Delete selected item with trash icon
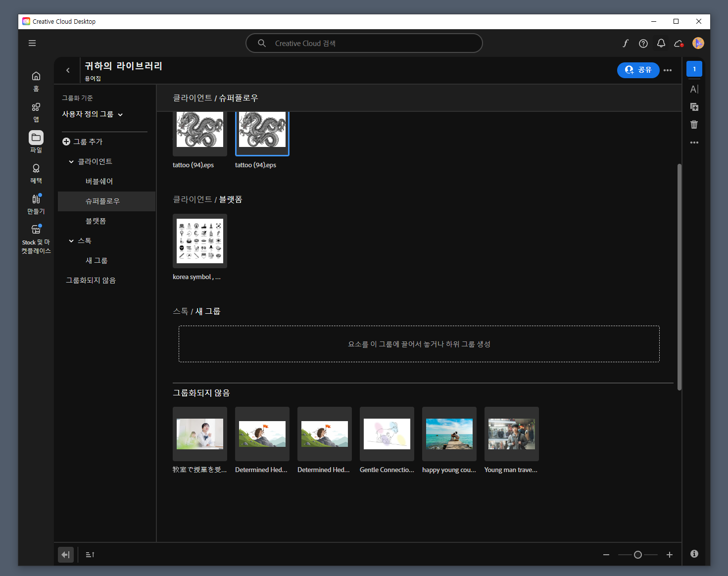 click(x=694, y=125)
